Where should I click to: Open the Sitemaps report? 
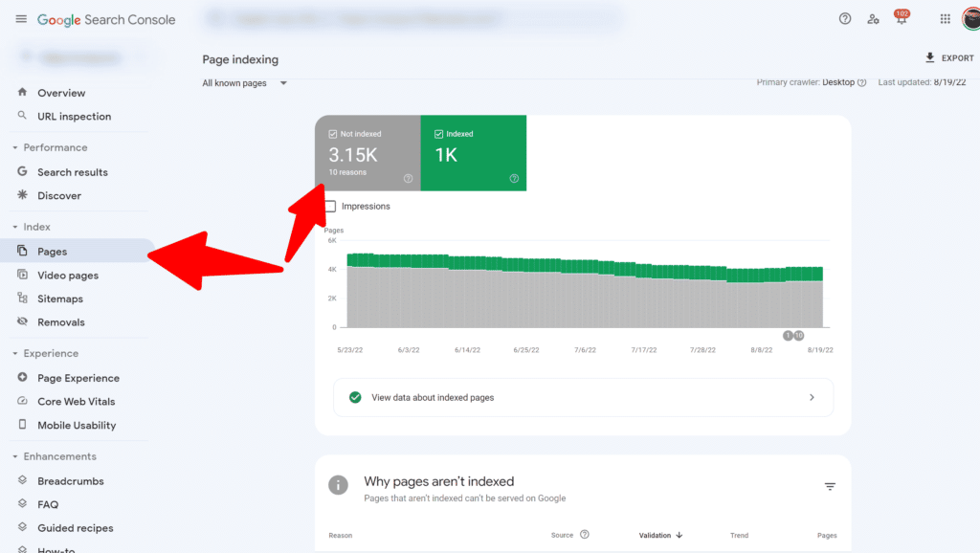(x=60, y=299)
